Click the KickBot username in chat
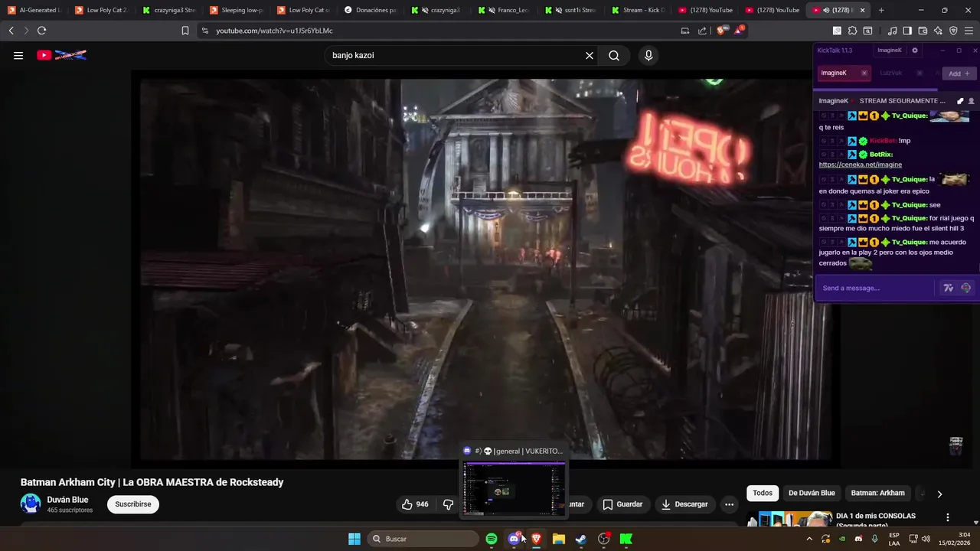 pos(883,141)
